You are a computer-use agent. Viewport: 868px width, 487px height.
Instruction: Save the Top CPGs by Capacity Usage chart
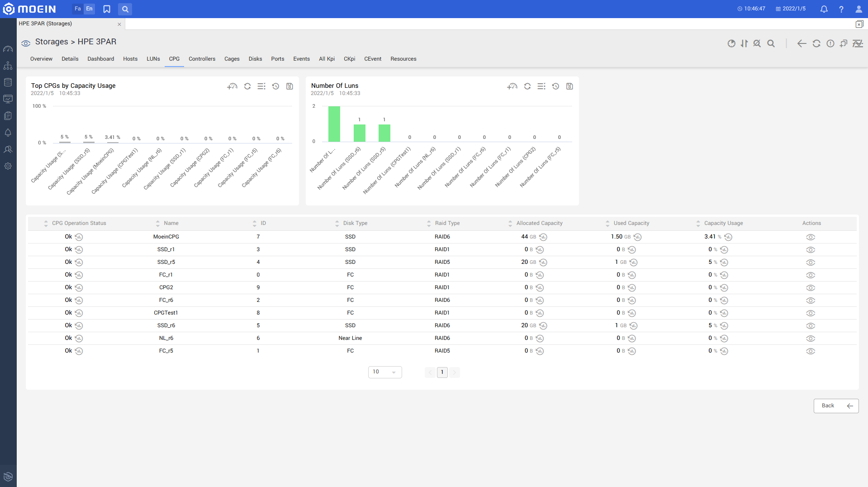289,86
